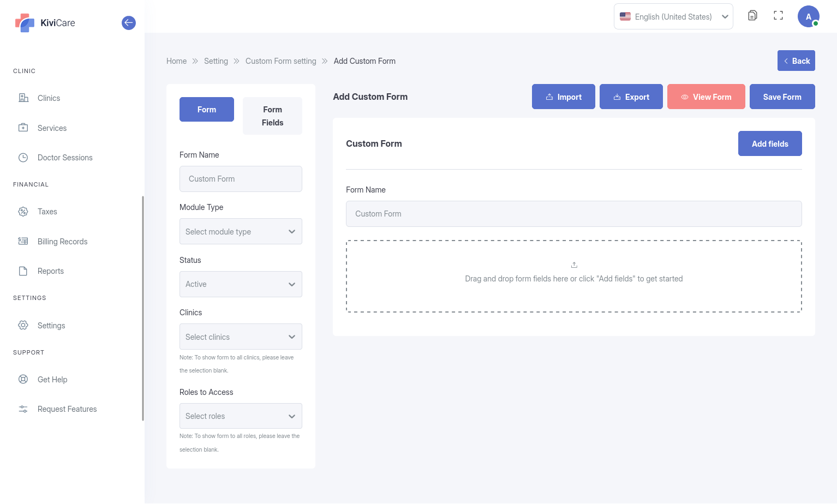Click the Export button
The width and height of the screenshot is (837, 504).
tap(631, 97)
